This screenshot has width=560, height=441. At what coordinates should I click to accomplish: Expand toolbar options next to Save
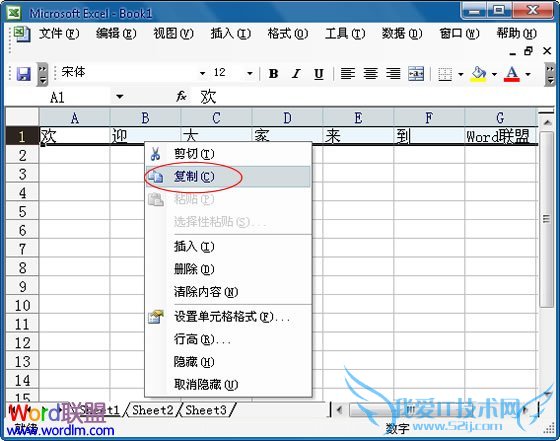pyautogui.click(x=42, y=74)
